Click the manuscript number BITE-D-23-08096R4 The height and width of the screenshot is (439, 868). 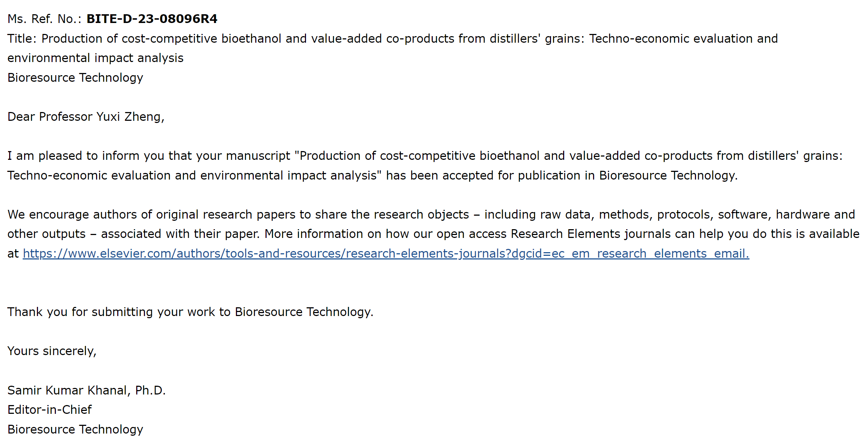click(152, 19)
